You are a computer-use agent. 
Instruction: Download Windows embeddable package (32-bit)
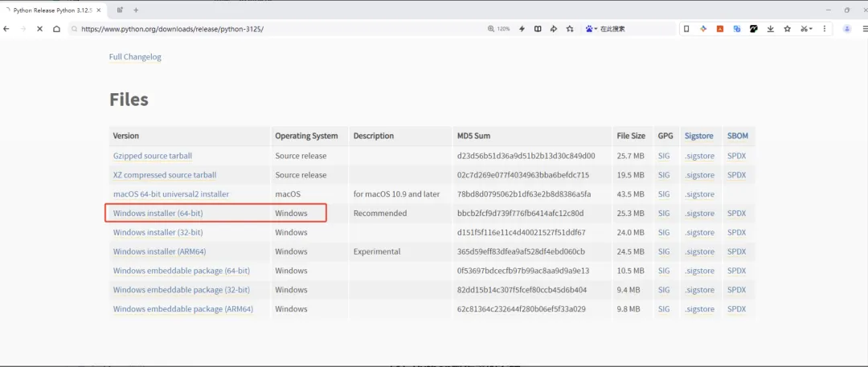(182, 289)
